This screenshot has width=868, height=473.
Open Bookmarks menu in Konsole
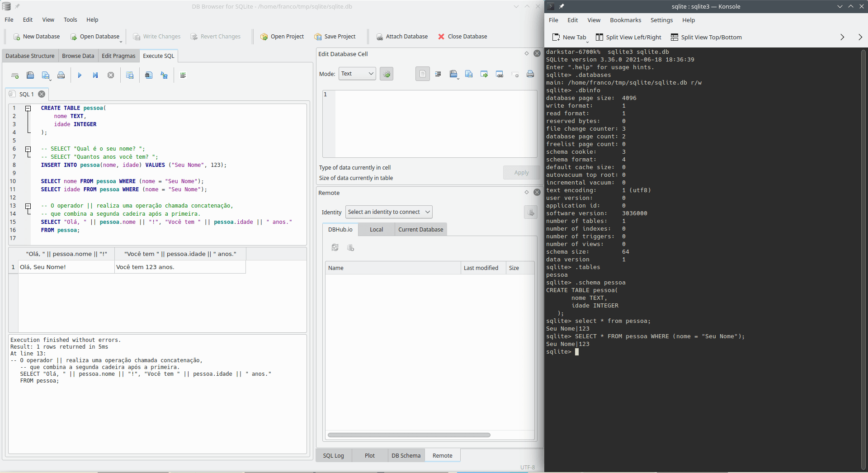click(625, 20)
